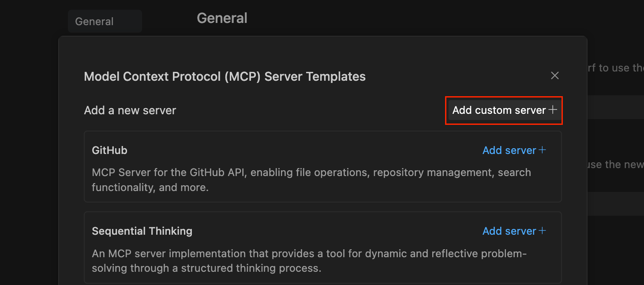
Task: Click the Add custom server button
Action: 499,110
